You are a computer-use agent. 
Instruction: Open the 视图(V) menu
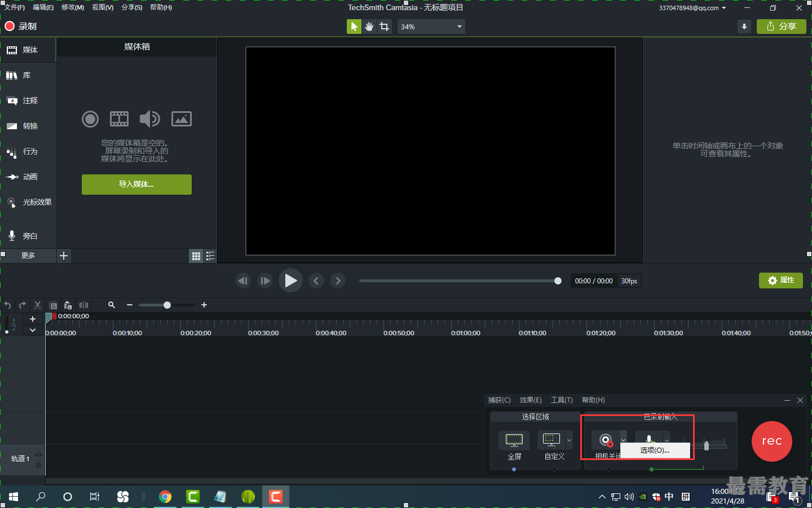click(103, 7)
